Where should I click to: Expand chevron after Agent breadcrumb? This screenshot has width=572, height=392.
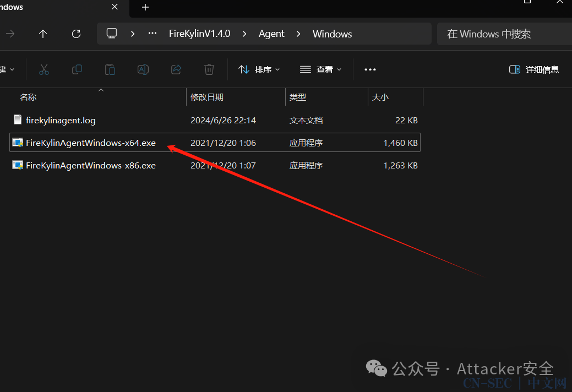[298, 34]
